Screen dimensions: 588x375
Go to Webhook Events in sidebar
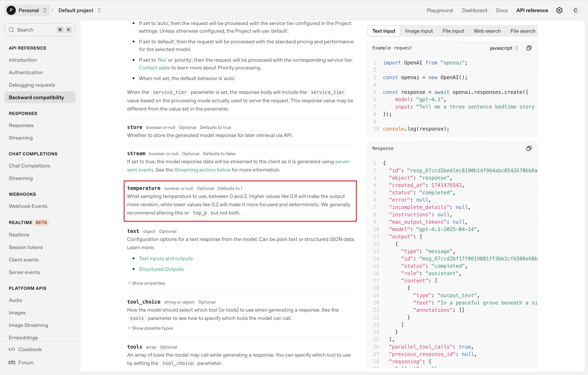[28, 206]
